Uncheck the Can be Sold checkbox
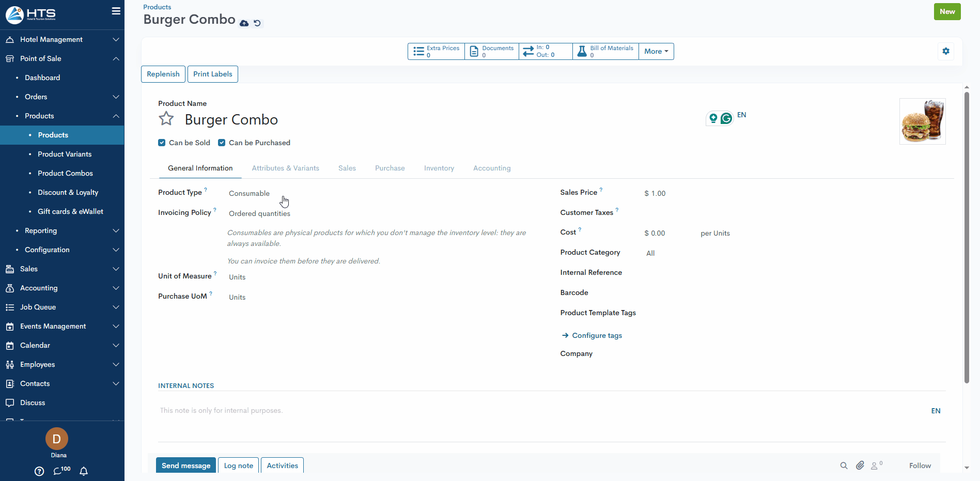Viewport: 980px width, 481px height. point(162,143)
